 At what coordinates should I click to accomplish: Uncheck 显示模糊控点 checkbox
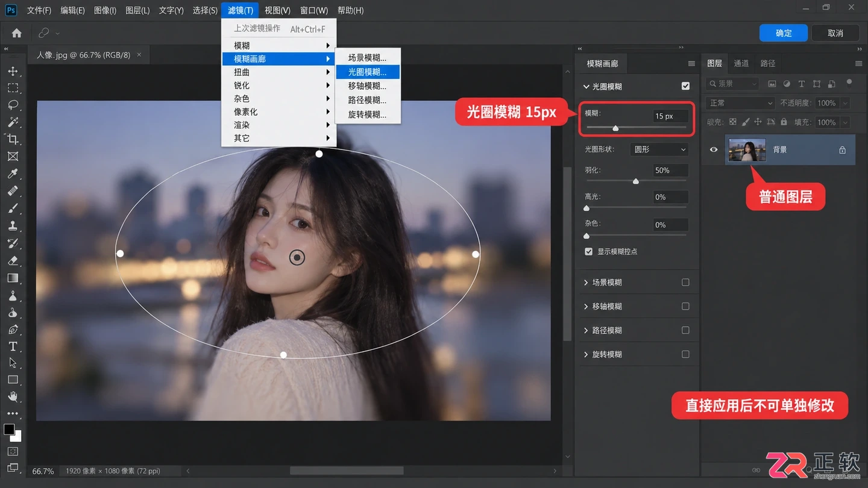pos(589,251)
